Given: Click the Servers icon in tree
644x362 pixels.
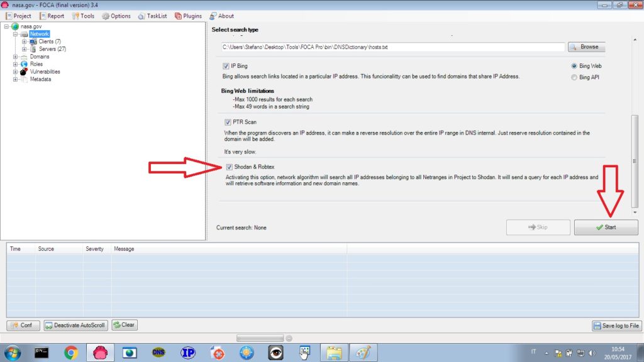Looking at the screenshot, I should (x=33, y=49).
